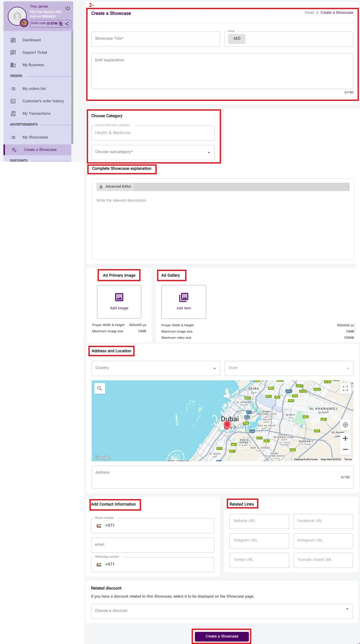Go to Dashboard in sidebar
The image size is (360, 644).
[x=32, y=40]
